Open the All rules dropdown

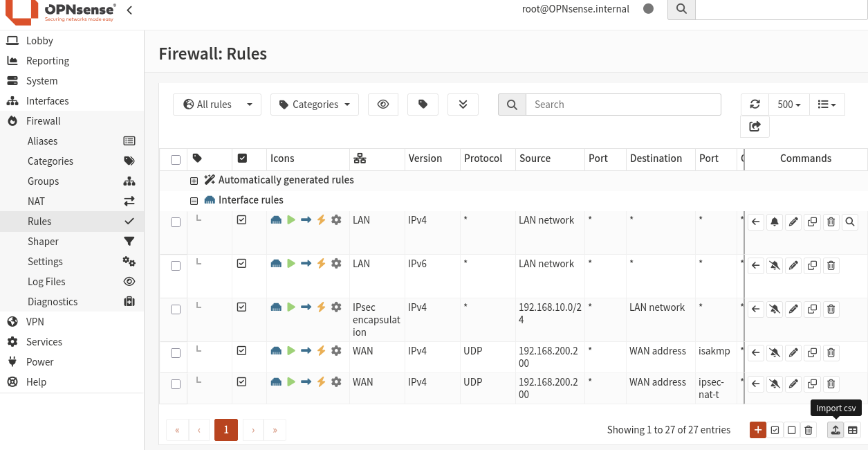pos(217,105)
